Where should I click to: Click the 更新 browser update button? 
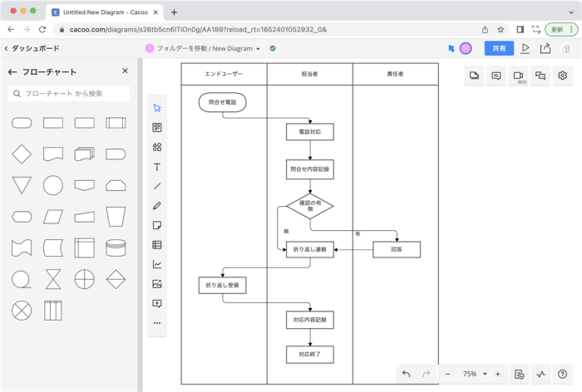[x=561, y=29]
